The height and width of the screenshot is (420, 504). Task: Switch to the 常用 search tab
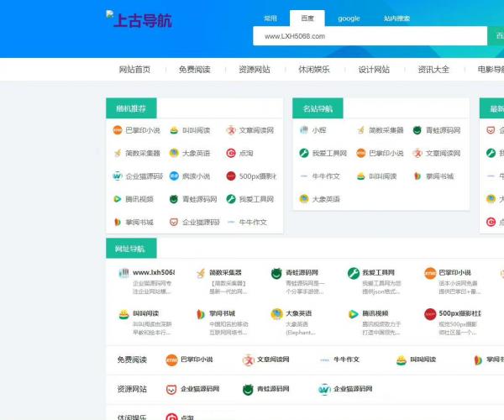coord(270,18)
